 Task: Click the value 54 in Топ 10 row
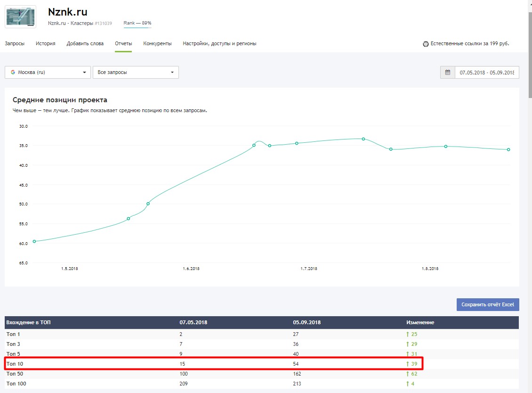(x=296, y=364)
